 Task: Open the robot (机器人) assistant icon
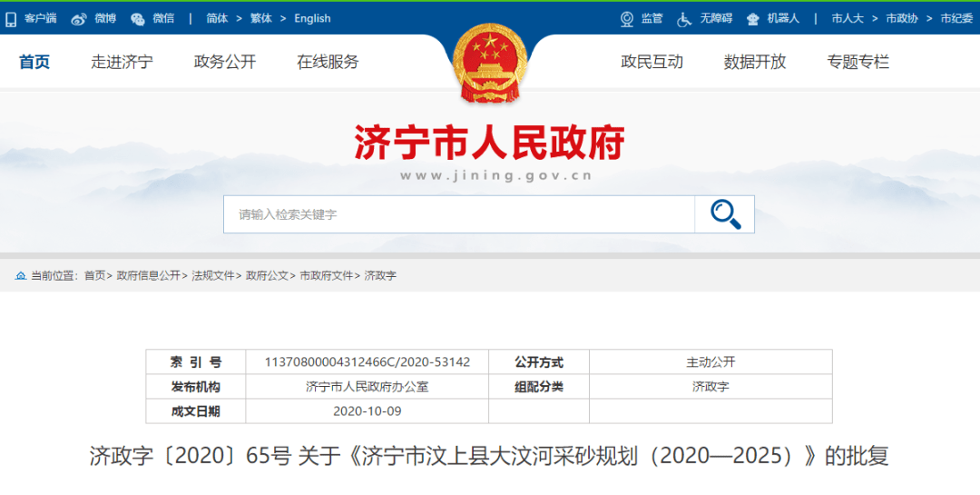click(x=752, y=18)
